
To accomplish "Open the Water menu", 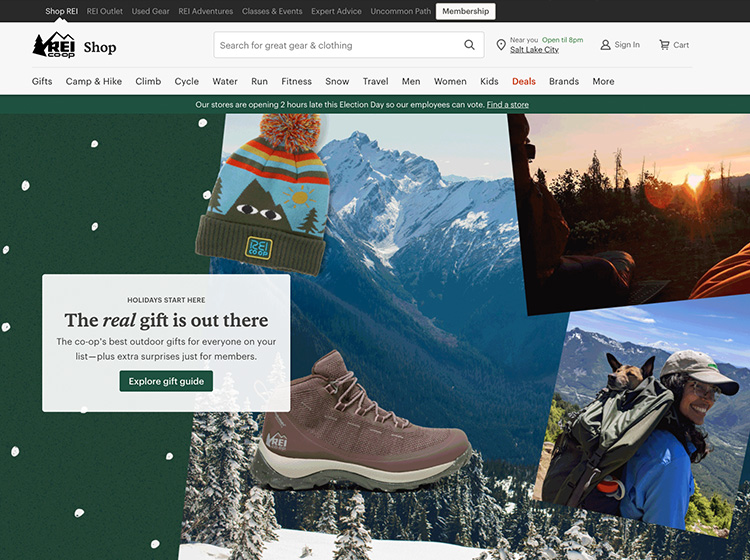I will [x=225, y=81].
